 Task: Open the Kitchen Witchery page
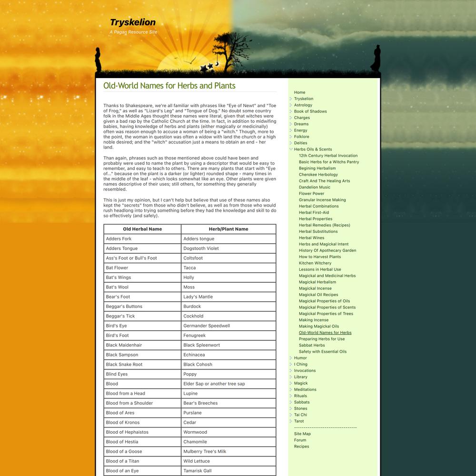pos(315,263)
